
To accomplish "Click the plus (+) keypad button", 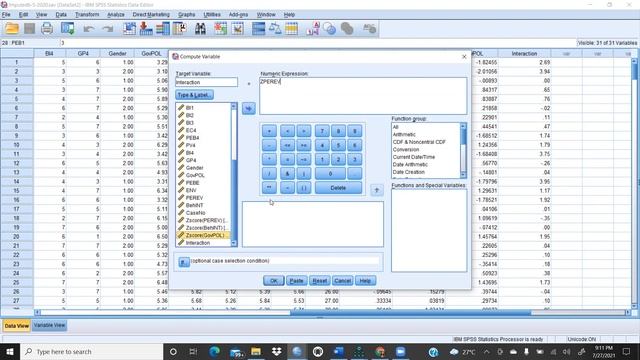I will (x=269, y=131).
